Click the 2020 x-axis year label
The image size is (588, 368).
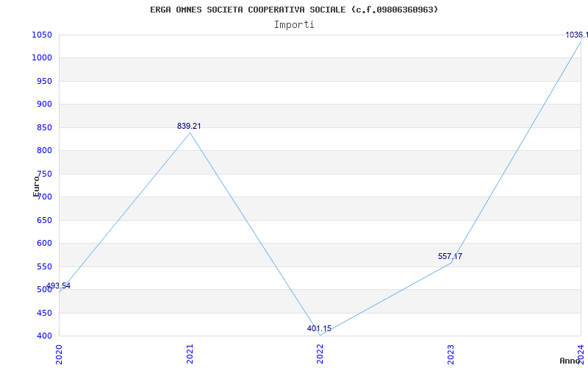59,354
